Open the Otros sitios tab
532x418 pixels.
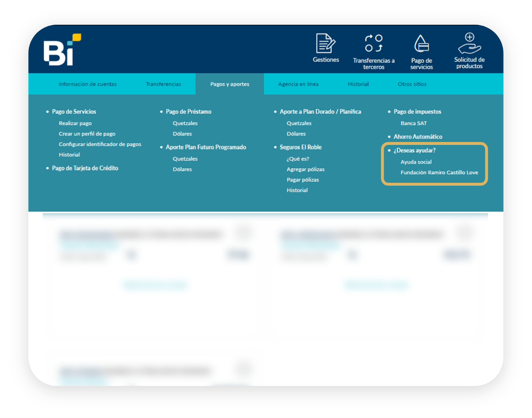pyautogui.click(x=412, y=84)
